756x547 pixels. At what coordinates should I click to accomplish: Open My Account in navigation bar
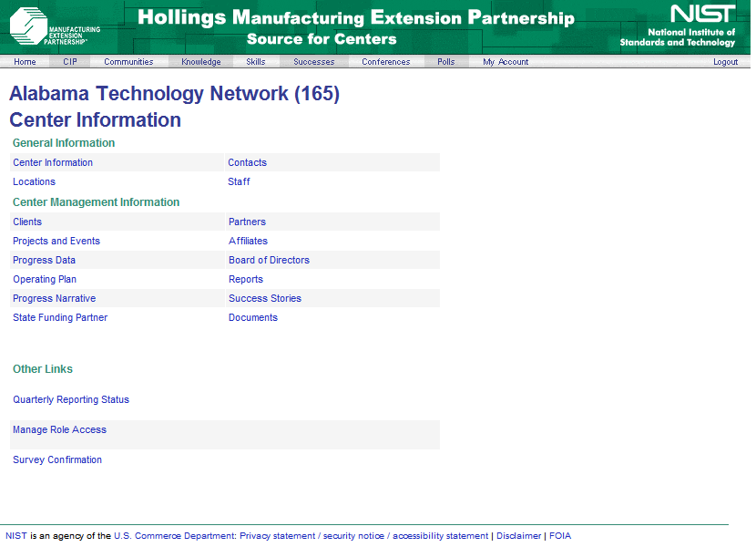tap(506, 62)
